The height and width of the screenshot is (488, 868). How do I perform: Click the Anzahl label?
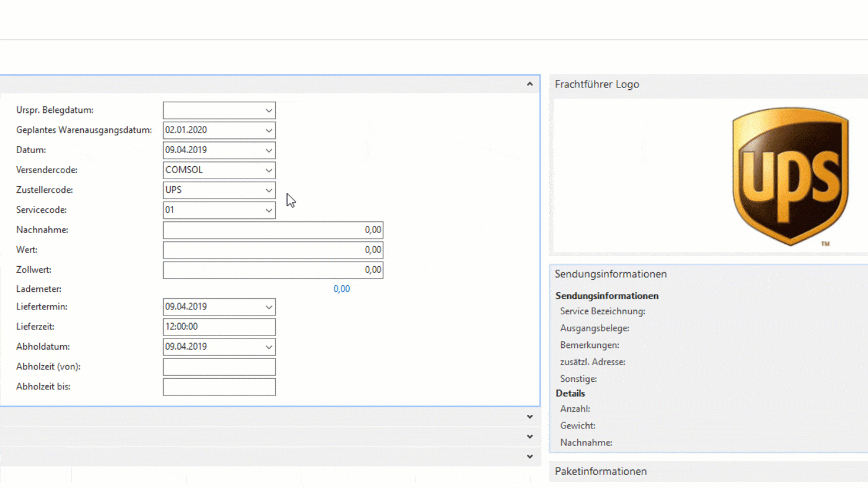click(x=575, y=409)
